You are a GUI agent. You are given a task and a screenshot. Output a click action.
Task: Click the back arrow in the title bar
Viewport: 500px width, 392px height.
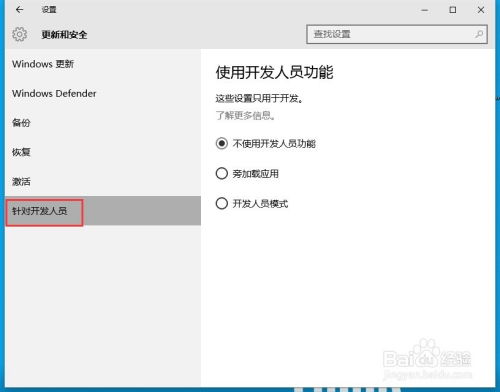point(19,10)
